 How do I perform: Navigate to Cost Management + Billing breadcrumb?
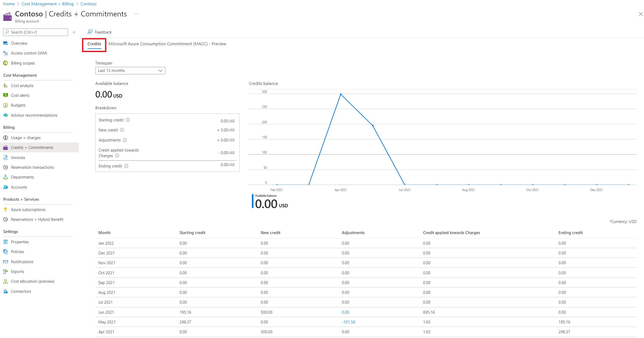pos(47,4)
